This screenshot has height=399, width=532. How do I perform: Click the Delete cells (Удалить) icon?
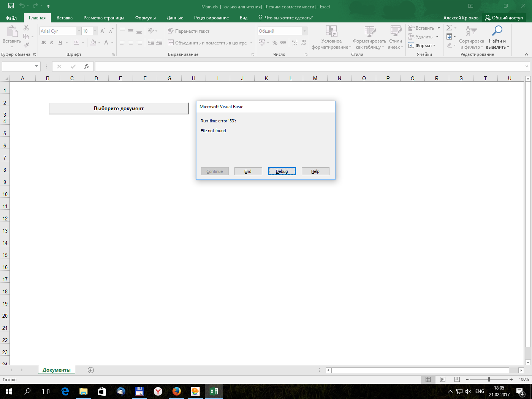(x=412, y=36)
